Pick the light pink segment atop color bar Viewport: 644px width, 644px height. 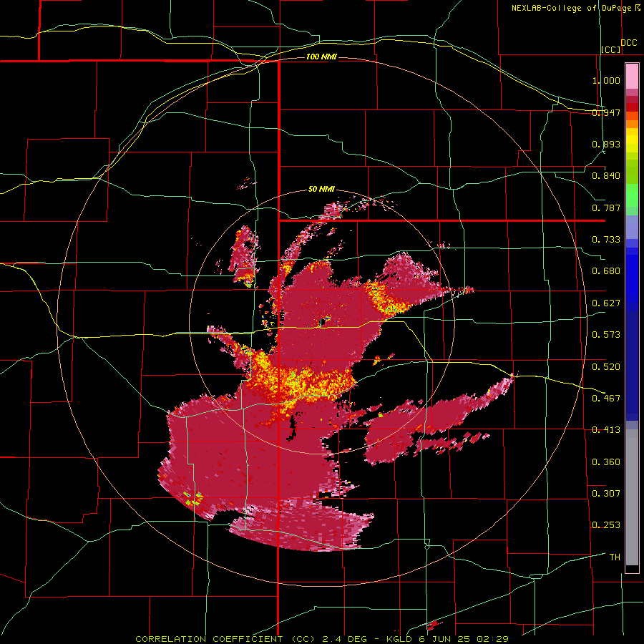(x=632, y=77)
